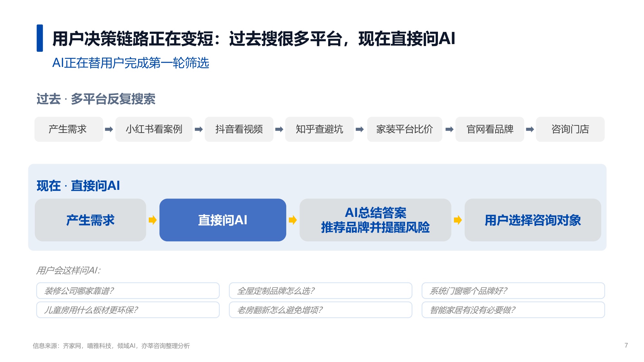Click the arrow between 产生需求 and 小红书看案例
The image size is (644, 362).
[109, 129]
